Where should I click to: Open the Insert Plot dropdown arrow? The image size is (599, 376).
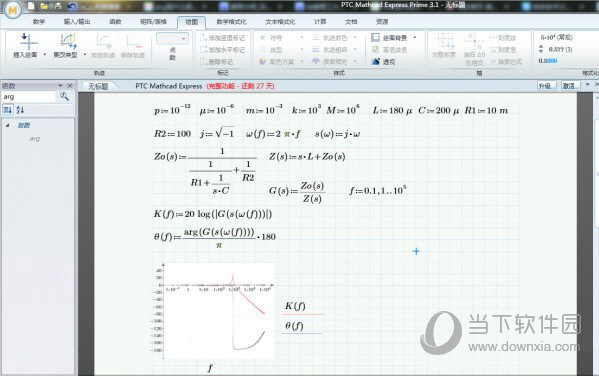click(45, 55)
